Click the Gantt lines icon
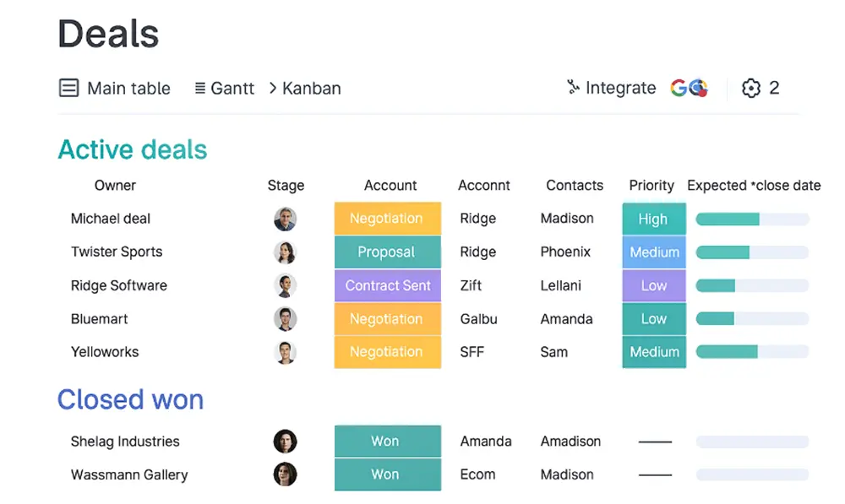The height and width of the screenshot is (504, 845). 199,88
